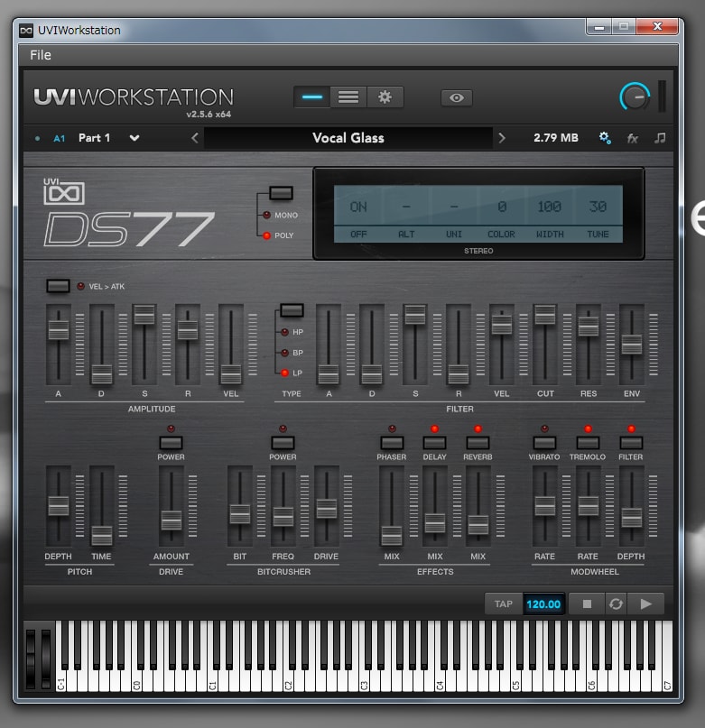Click filter ENV slider
The image size is (705, 728).
632,344
